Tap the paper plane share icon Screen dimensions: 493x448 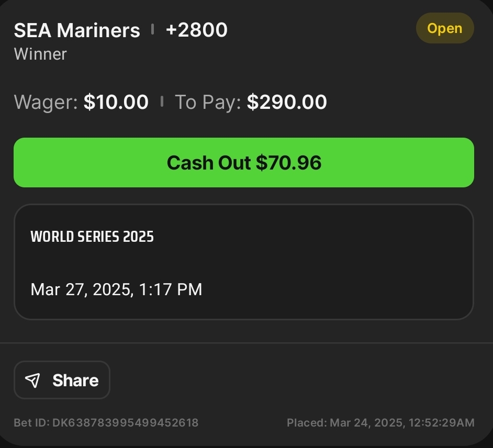tap(33, 380)
